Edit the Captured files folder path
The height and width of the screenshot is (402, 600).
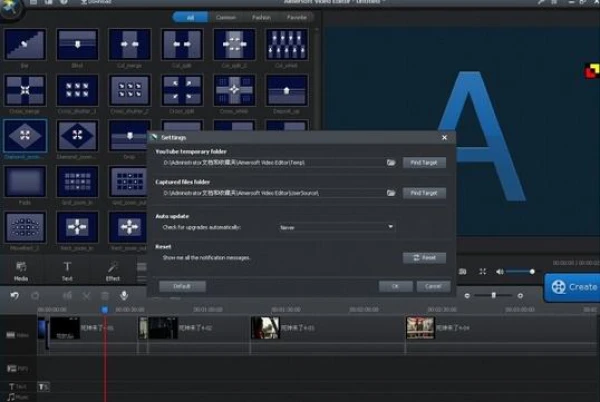point(273,193)
